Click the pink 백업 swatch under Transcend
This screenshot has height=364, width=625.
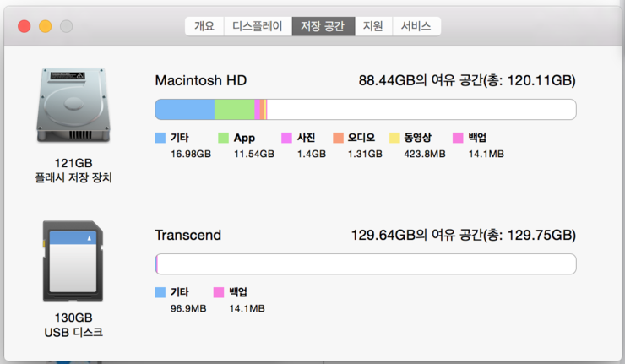(219, 292)
